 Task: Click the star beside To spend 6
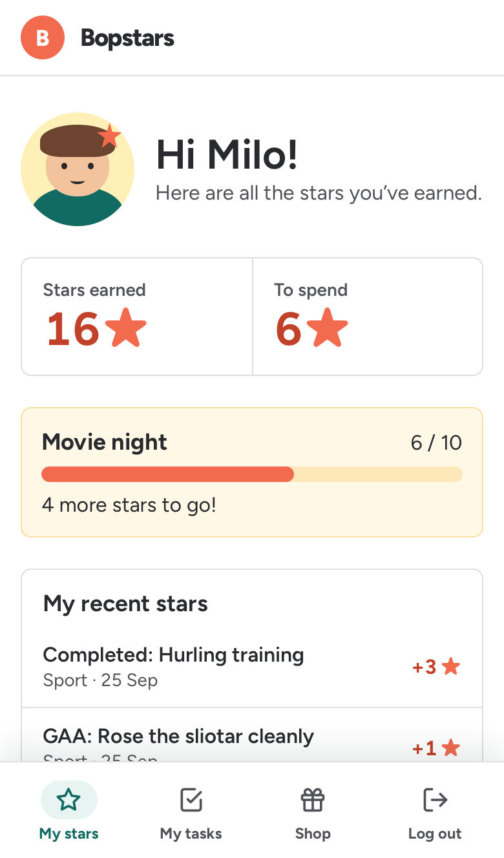click(328, 329)
